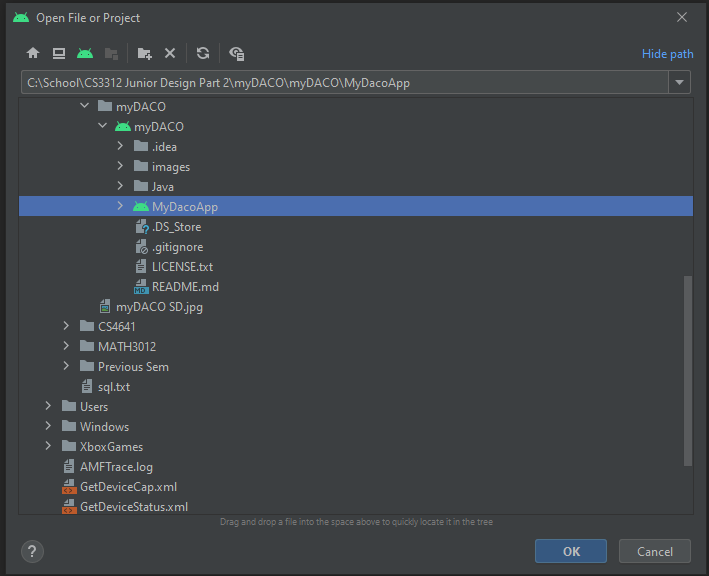
Task: Create a new directory with the folder-plus icon
Action: pyautogui.click(x=144, y=53)
